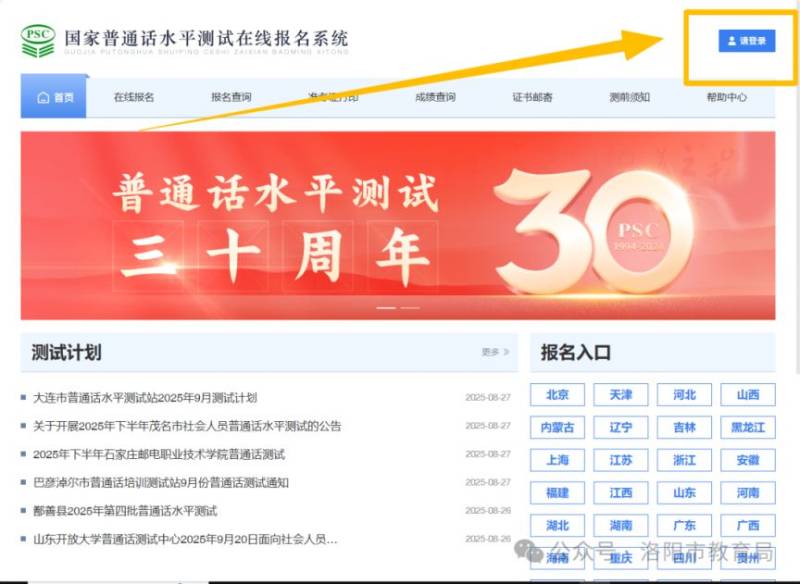Click the 广东 entry button
This screenshot has width=800, height=584.
tap(684, 525)
